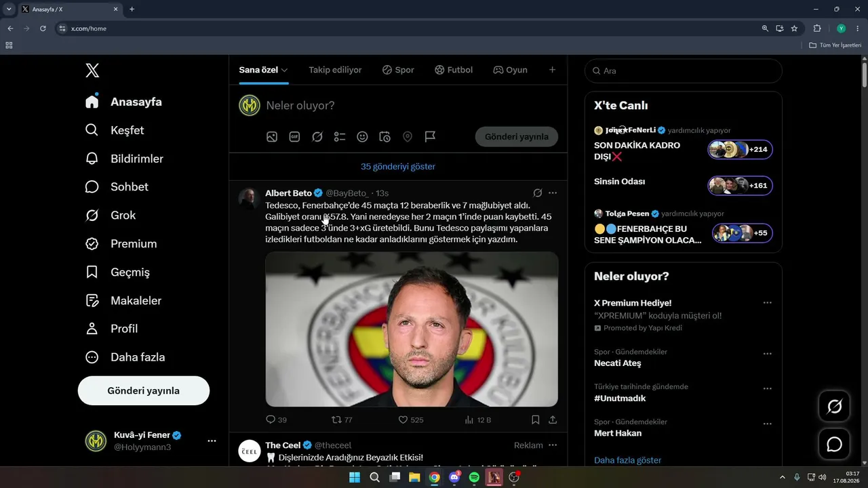Open Makaleler in the sidebar
868x488 pixels.
pos(123,301)
